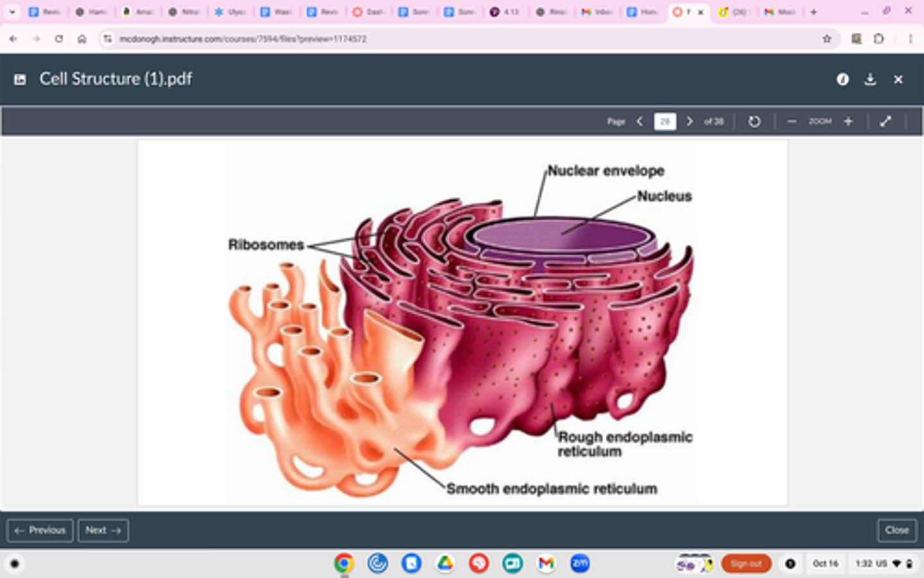
Task: Switch to the 'Ulys' tab
Action: [230, 12]
